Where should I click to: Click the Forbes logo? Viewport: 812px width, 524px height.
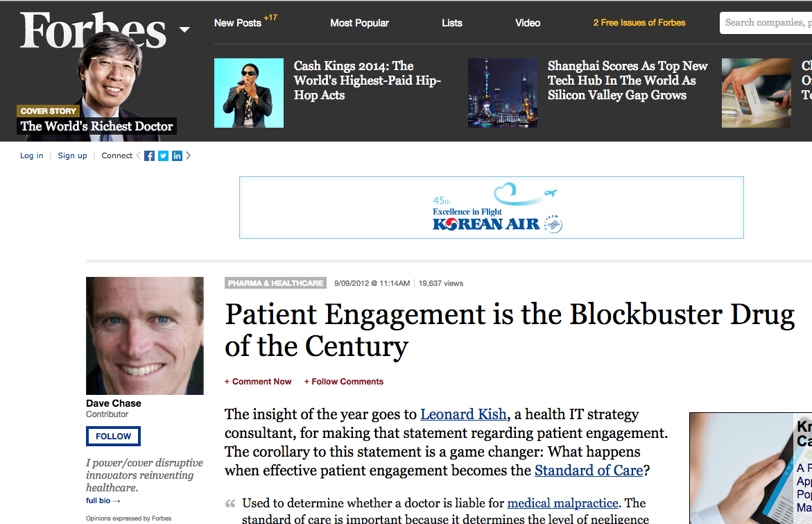(94, 31)
